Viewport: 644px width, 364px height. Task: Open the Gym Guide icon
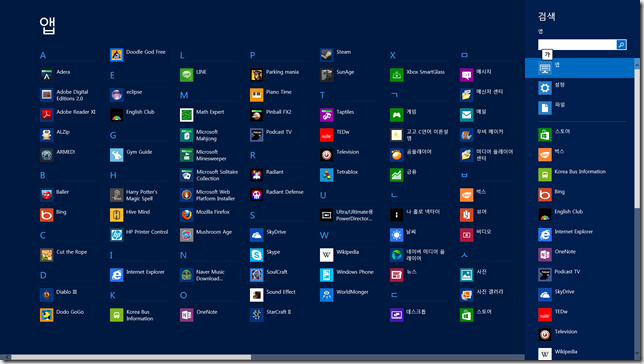pos(117,155)
